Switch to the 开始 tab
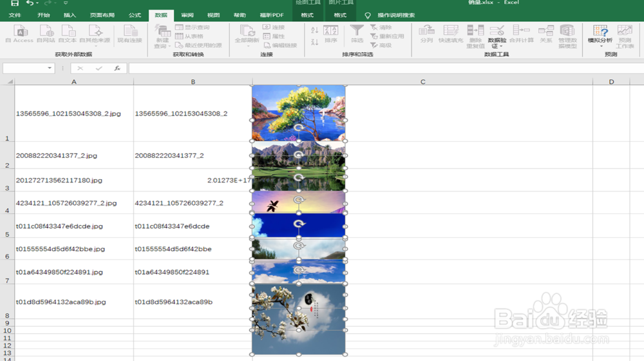 coord(44,15)
